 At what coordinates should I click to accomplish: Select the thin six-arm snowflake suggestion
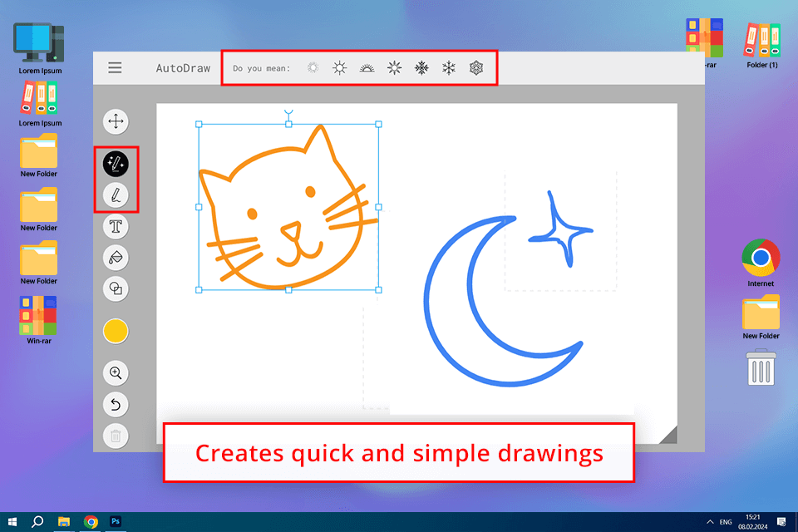coord(449,67)
